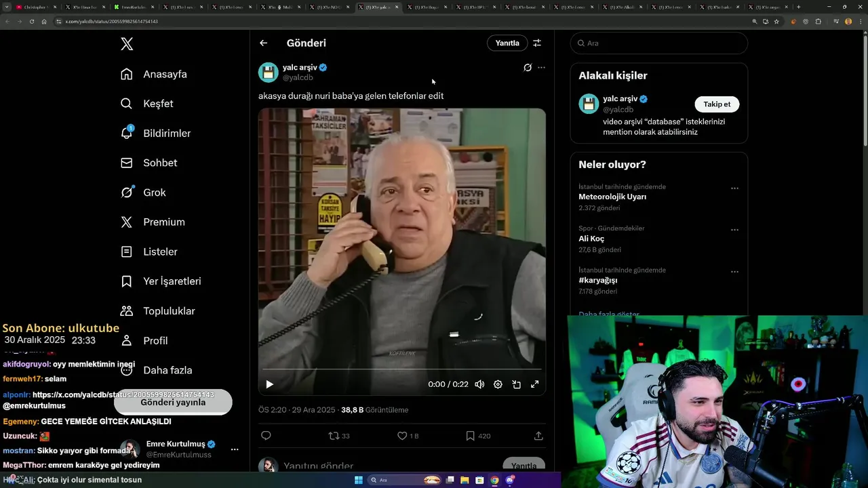Click the Topluluklar people icon
868x488 pixels.
[x=127, y=311]
